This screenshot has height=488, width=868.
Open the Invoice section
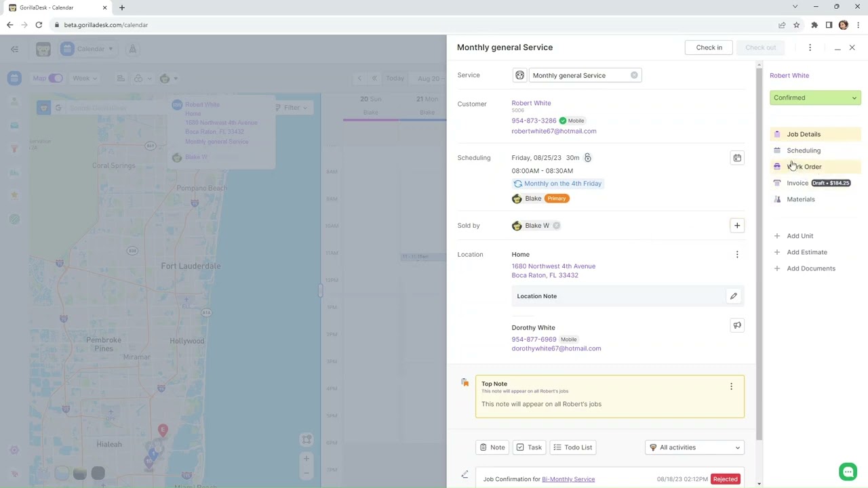(797, 183)
